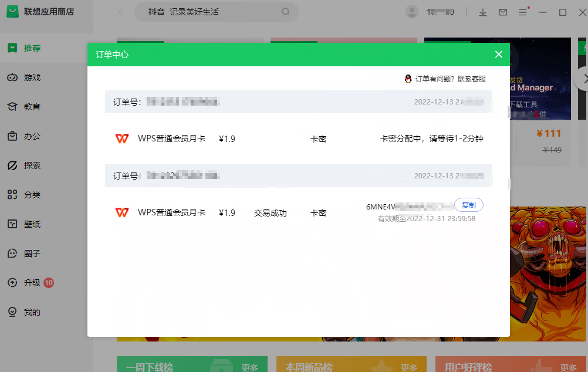The height and width of the screenshot is (372, 588).
Task: Click the magnifier search icon
Action: pyautogui.click(x=285, y=12)
